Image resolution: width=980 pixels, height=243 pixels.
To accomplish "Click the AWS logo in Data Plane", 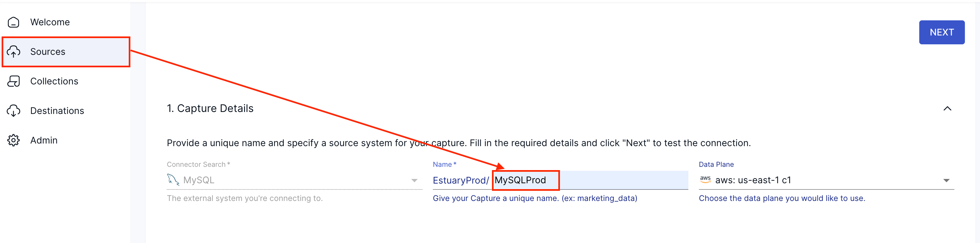I will coord(705,180).
